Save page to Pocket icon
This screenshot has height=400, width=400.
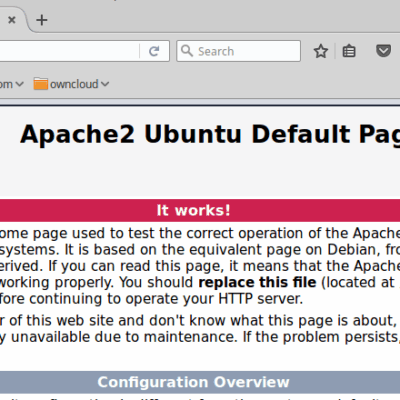383,51
